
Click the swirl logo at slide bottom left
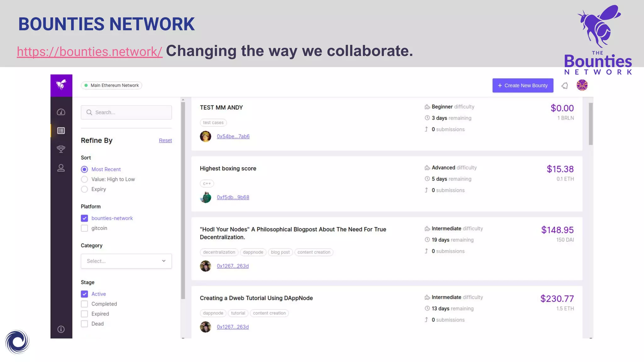(17, 342)
